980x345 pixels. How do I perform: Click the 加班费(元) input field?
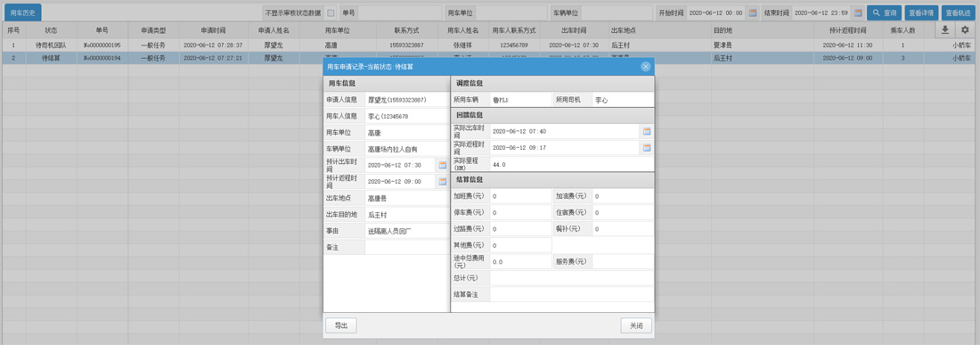[520, 196]
